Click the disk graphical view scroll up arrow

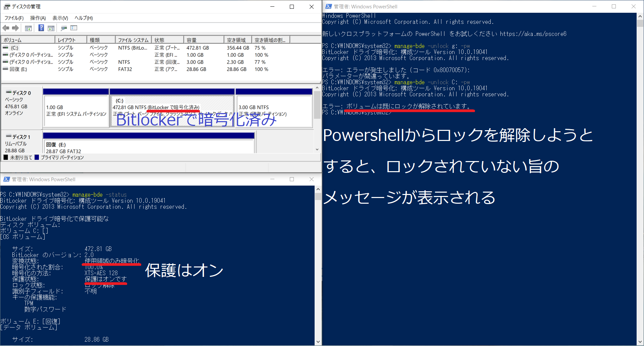(317, 88)
